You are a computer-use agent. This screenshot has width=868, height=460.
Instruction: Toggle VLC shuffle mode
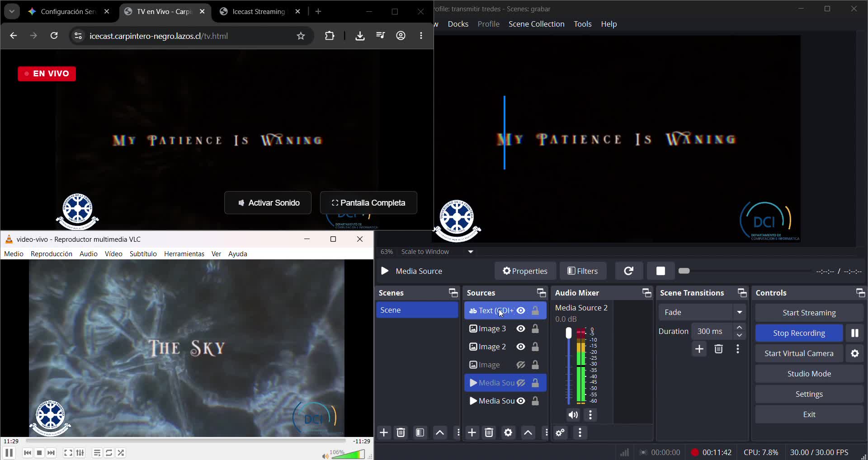[121, 453]
